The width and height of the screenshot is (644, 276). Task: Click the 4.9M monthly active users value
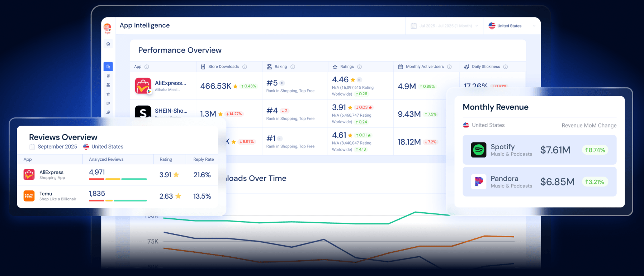407,86
